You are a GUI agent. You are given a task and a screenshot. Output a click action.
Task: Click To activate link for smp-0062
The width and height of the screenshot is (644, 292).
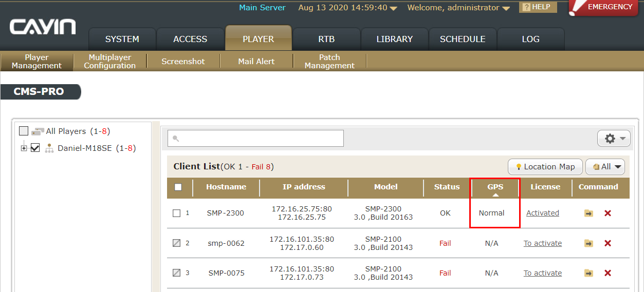pos(543,243)
